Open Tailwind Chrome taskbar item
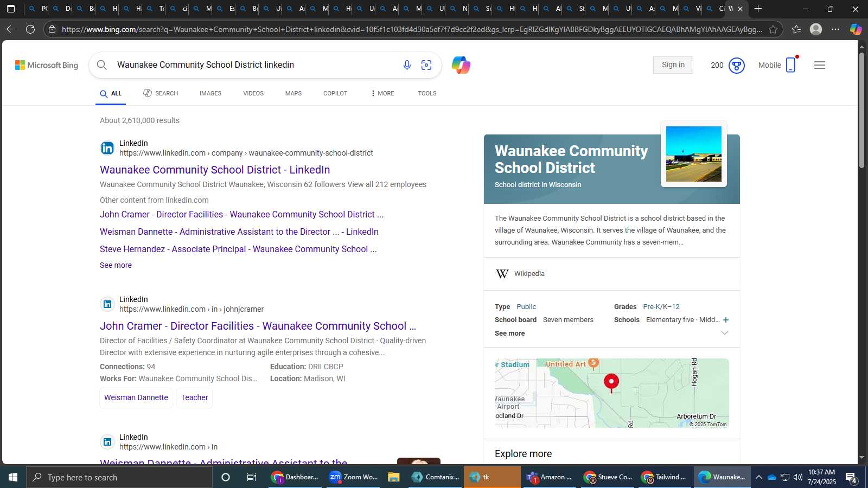This screenshot has width=868, height=488. point(664,477)
